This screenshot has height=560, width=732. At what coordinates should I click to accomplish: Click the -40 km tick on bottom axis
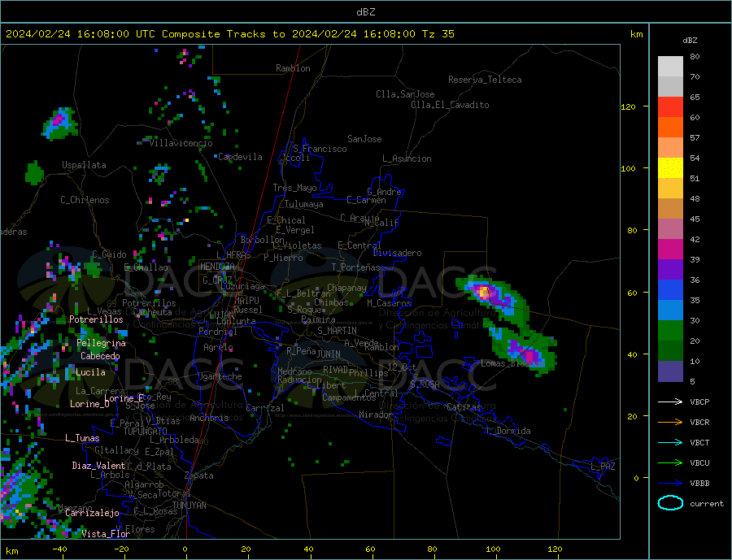click(x=59, y=549)
